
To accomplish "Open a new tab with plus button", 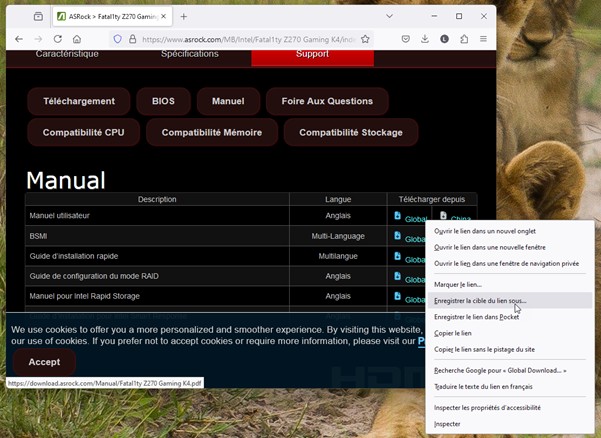I will pos(184,16).
